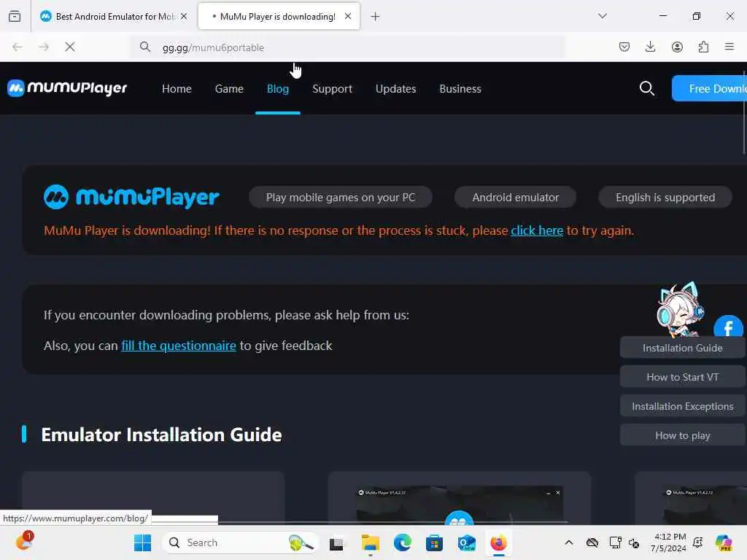Open the Firefox downloads panel
747x560 pixels.
(650, 47)
